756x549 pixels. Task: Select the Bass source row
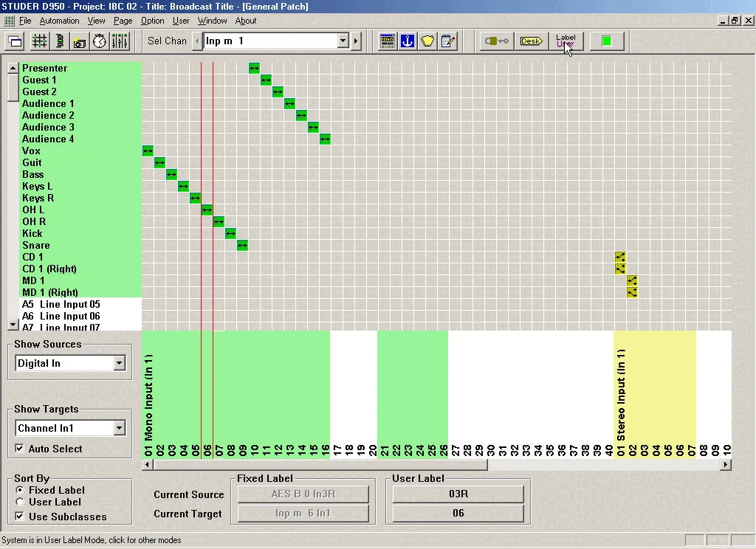[x=80, y=174]
